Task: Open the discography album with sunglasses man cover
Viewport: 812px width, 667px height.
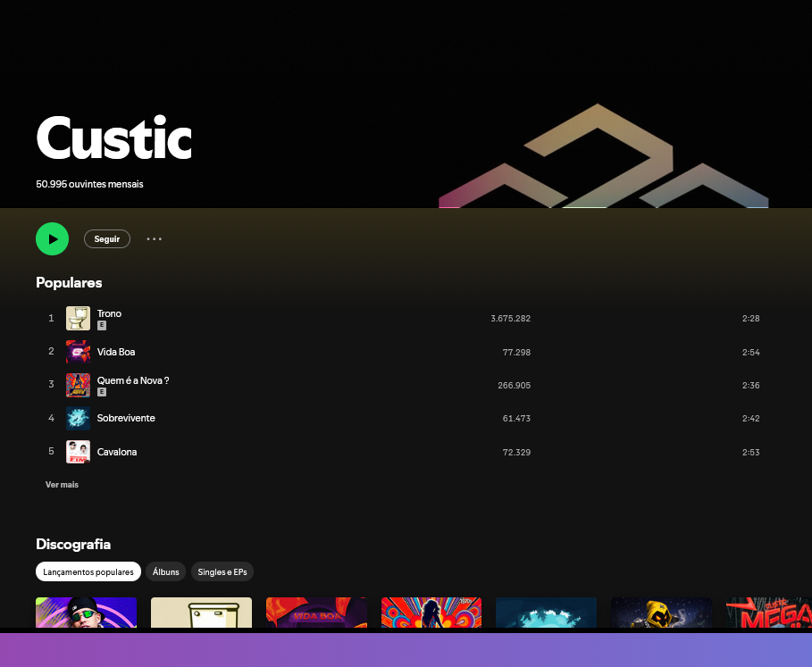Action: [86, 613]
